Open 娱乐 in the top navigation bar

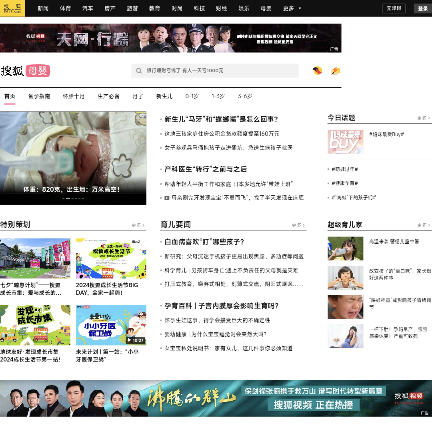(x=244, y=8)
